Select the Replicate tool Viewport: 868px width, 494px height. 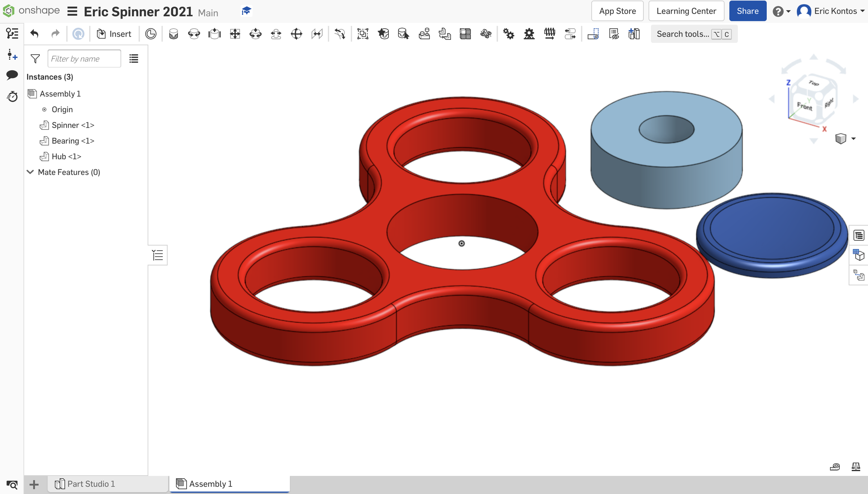tap(445, 34)
